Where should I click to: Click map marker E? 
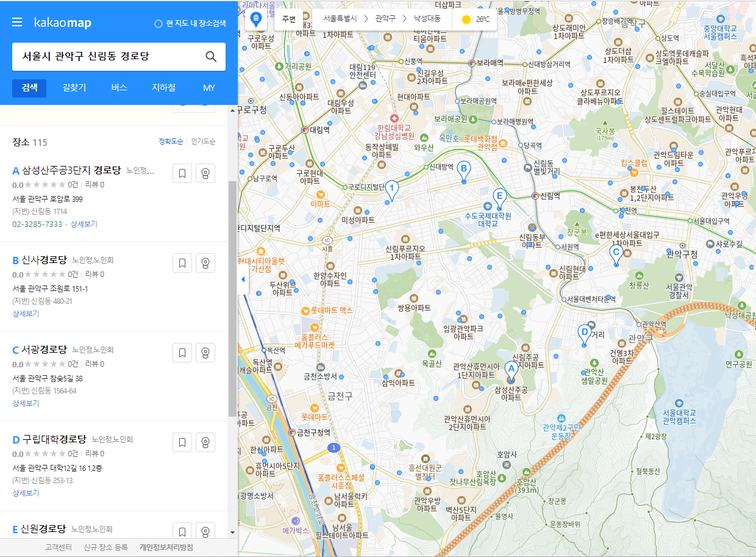pos(499,199)
